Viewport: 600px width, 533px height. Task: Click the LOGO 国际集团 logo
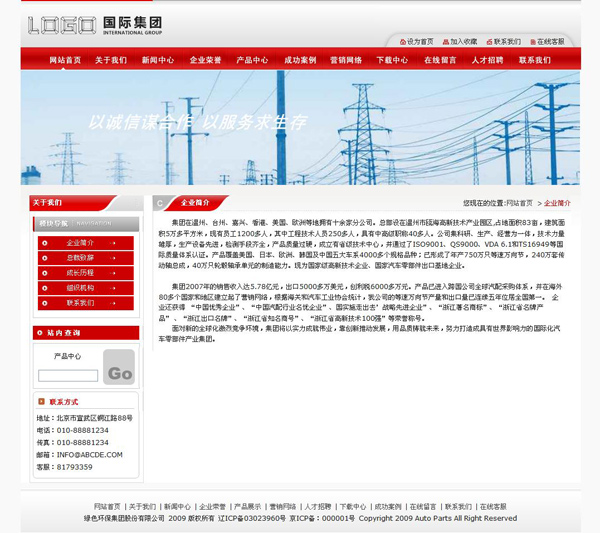pyautogui.click(x=95, y=24)
